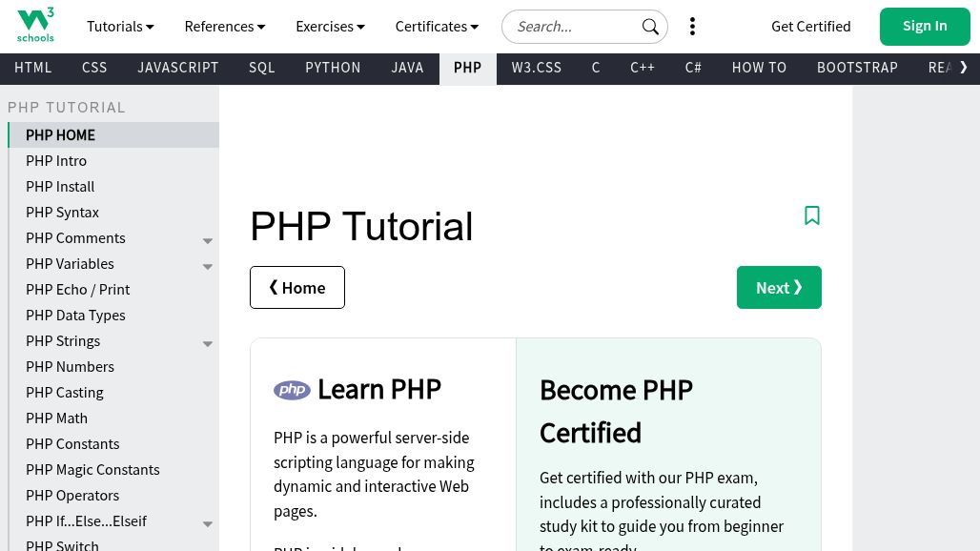Advance the topic navbar with right arrow
Viewport: 980px width, 551px height.
(x=963, y=68)
